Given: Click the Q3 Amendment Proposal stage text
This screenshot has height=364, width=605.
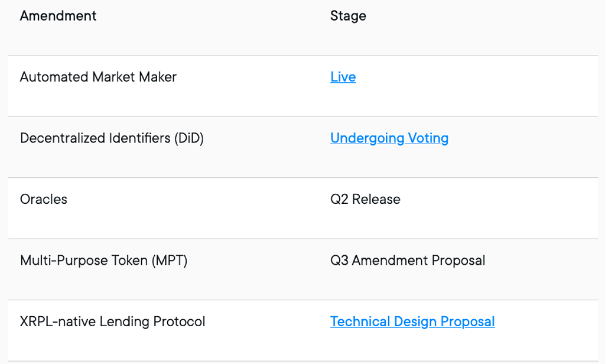Looking at the screenshot, I should (x=408, y=261).
